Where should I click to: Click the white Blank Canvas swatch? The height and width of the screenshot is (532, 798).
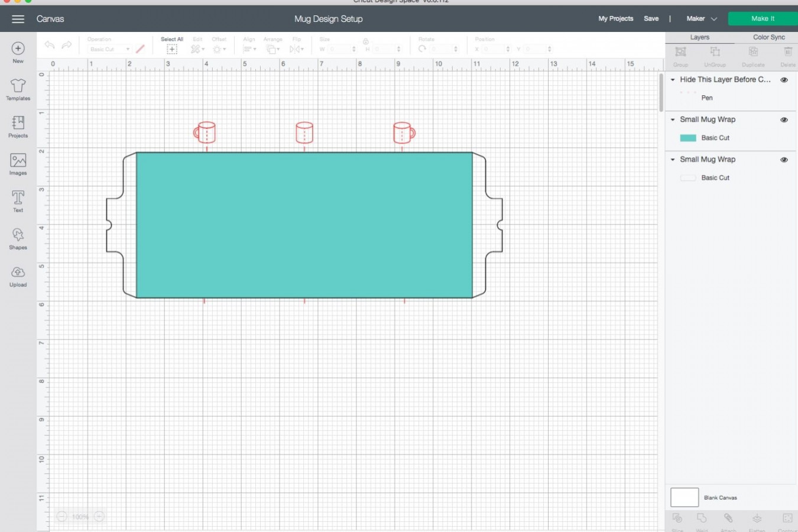[685, 497]
